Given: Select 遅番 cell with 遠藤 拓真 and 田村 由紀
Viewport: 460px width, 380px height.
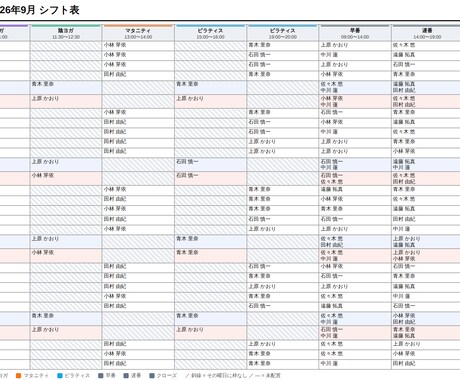Looking at the screenshot, I should 426,87.
